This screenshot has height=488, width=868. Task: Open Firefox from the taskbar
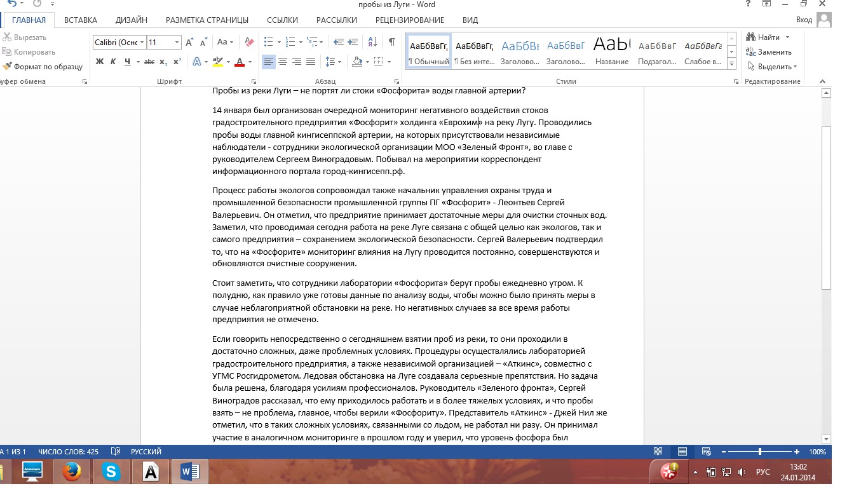(x=72, y=472)
